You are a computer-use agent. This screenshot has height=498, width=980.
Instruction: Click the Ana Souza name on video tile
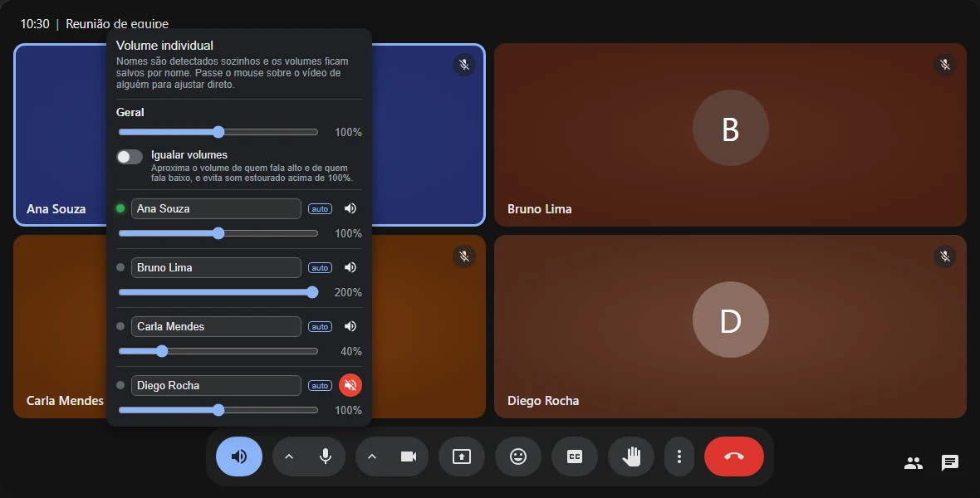[x=56, y=208]
